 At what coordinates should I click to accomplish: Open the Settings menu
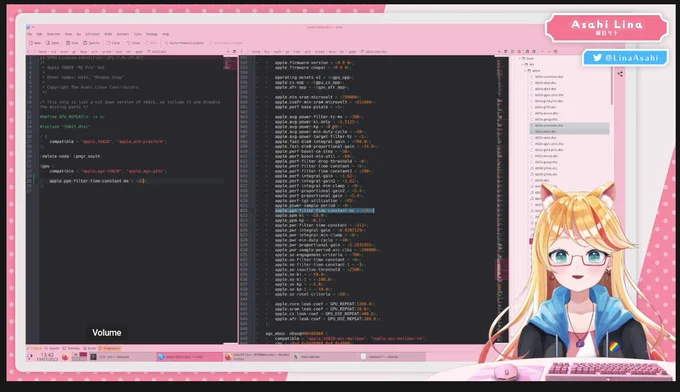click(x=151, y=34)
